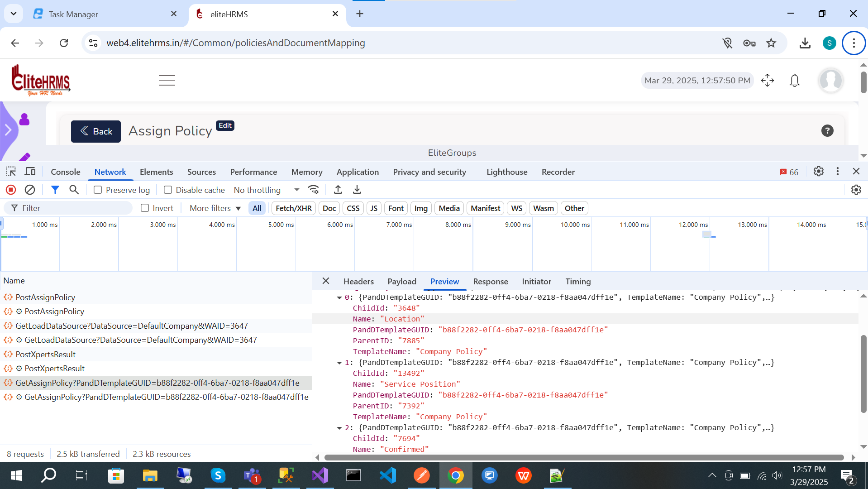Clear the network log
This screenshot has height=489, width=868.
(30, 190)
